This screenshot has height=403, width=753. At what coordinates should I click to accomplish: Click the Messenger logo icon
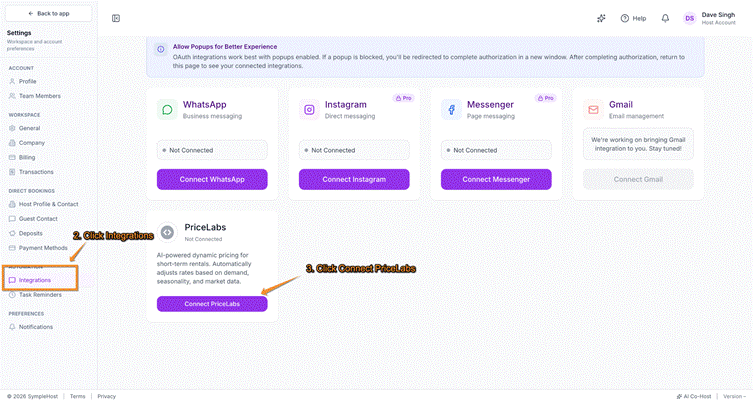pyautogui.click(x=451, y=110)
